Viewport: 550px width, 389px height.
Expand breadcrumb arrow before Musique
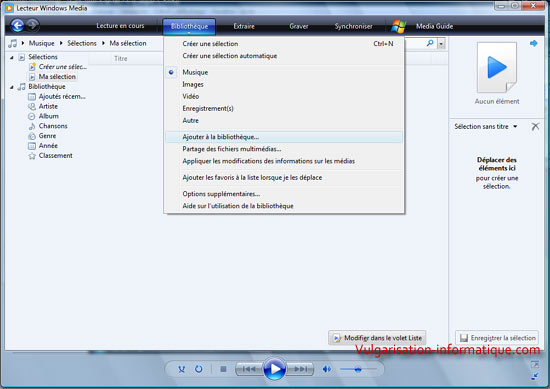click(x=23, y=43)
